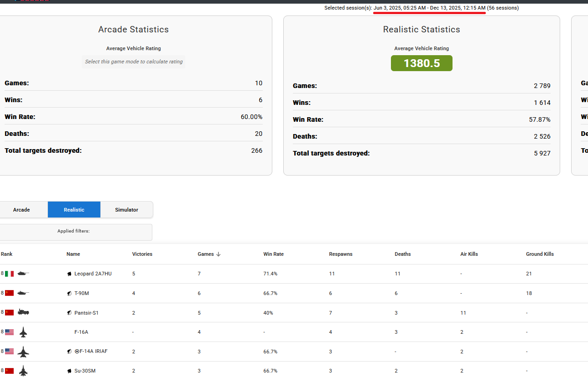Switch to the Arcade tab
This screenshot has width=588, height=378.
point(21,210)
